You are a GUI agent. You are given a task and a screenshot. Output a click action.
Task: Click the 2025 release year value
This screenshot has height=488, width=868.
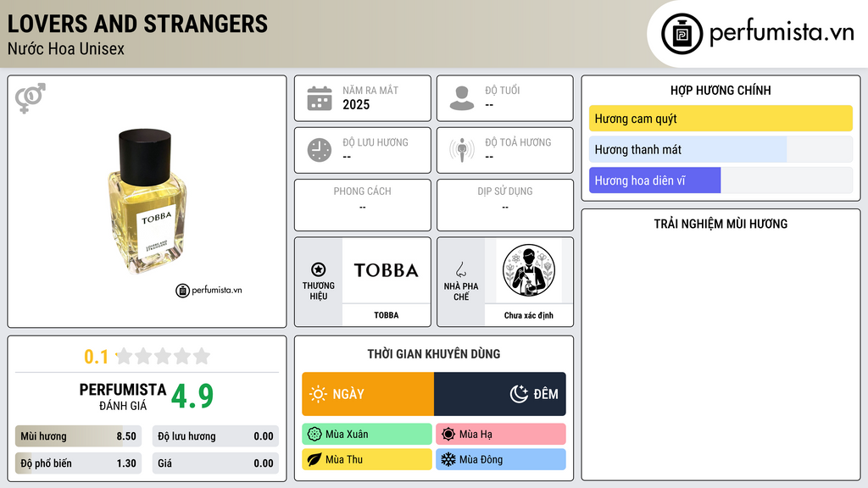click(356, 104)
